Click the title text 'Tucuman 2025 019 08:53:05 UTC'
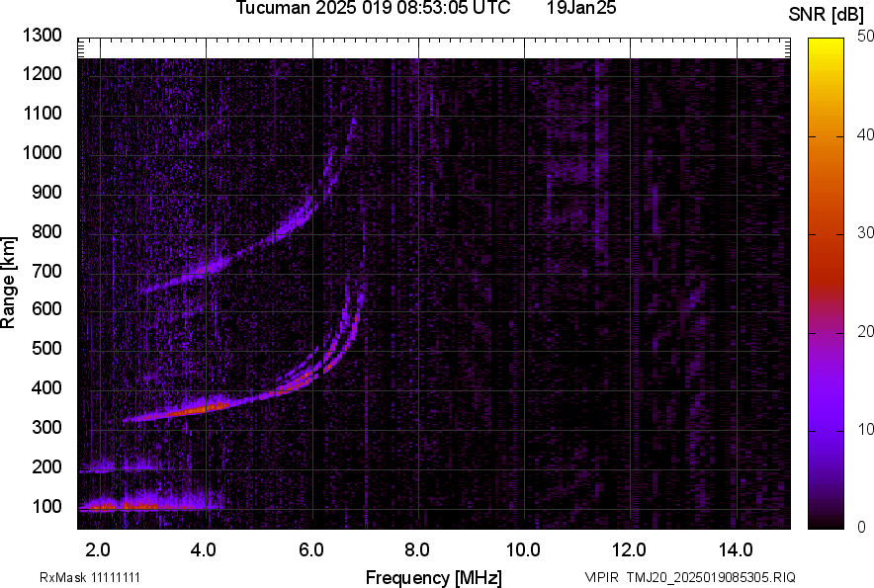 pyautogui.click(x=373, y=8)
